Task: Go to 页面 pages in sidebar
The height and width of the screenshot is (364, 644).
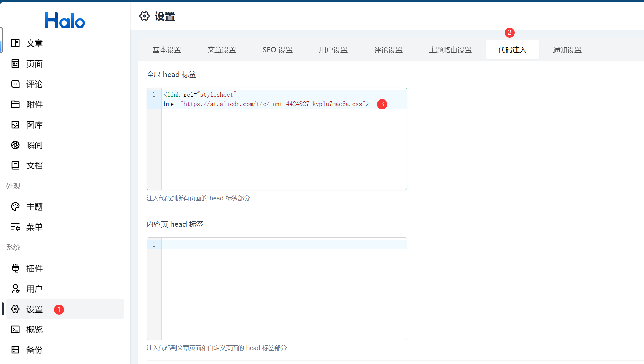Action: 34,64
